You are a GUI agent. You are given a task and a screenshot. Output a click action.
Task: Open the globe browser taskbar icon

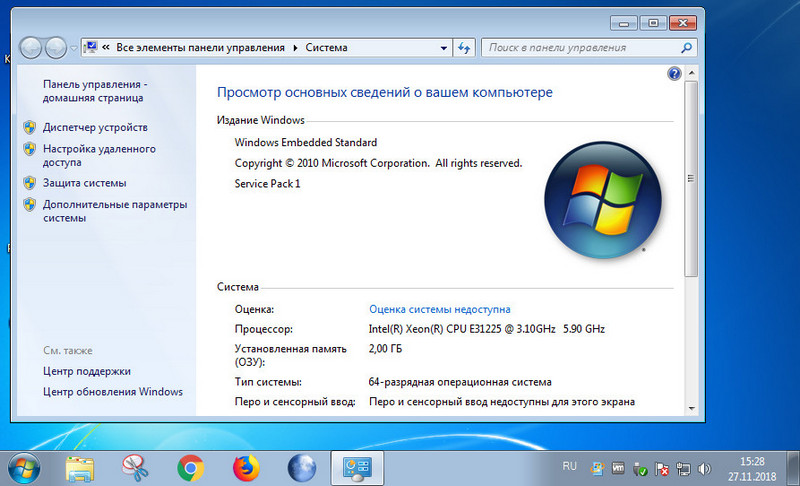point(302,468)
